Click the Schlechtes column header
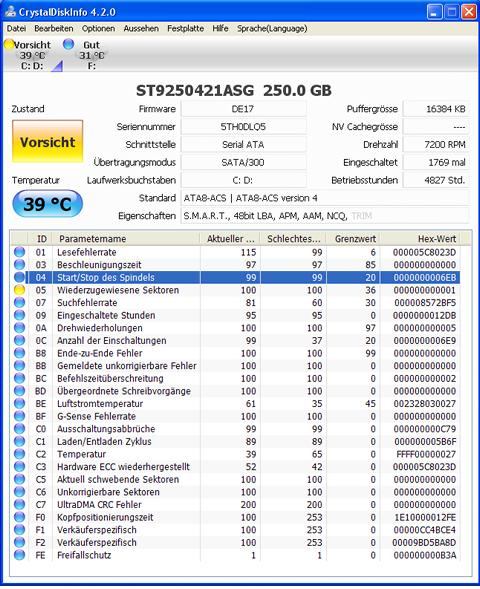Image resolution: width=480 pixels, height=589 pixels. 293,239
